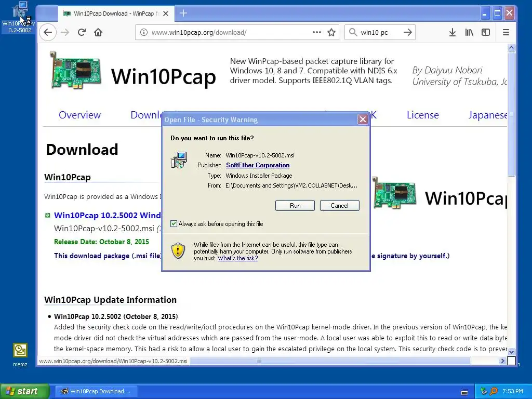Select the Win10Pcap-v10.2-5002 desktop icon

(20, 17)
